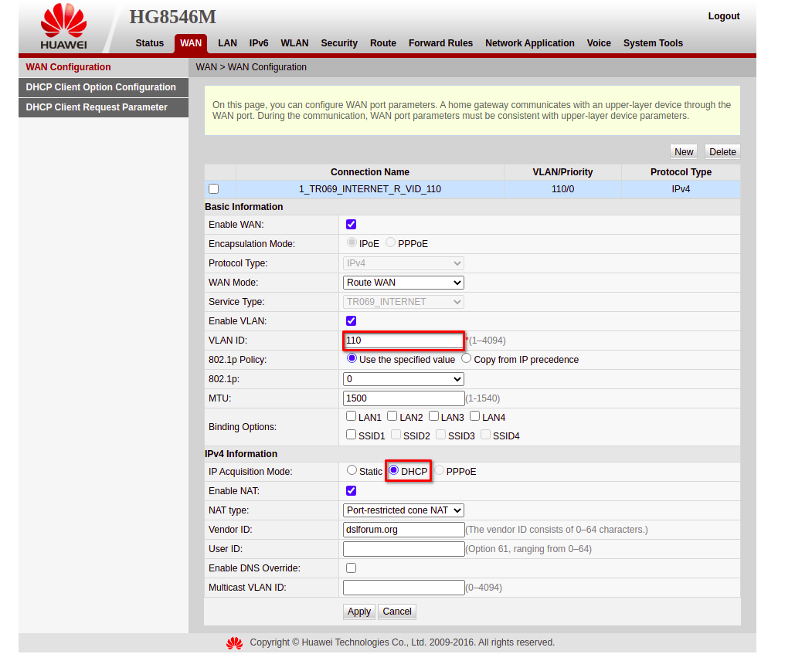Expand the WAN Mode dropdown
Screen dimensions: 812x671
tap(403, 283)
